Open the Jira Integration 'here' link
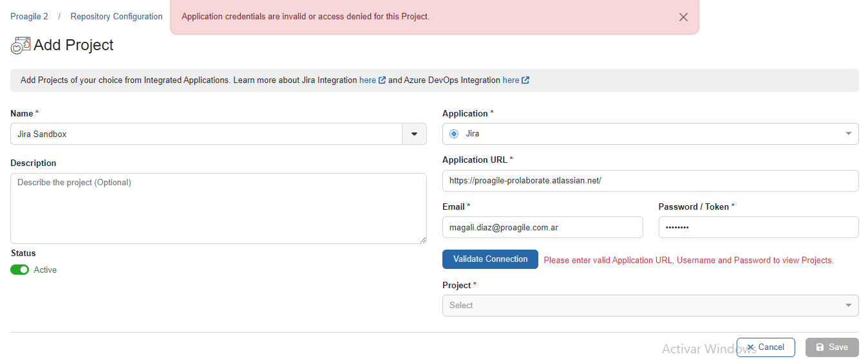This screenshot has width=868, height=359. 368,80
